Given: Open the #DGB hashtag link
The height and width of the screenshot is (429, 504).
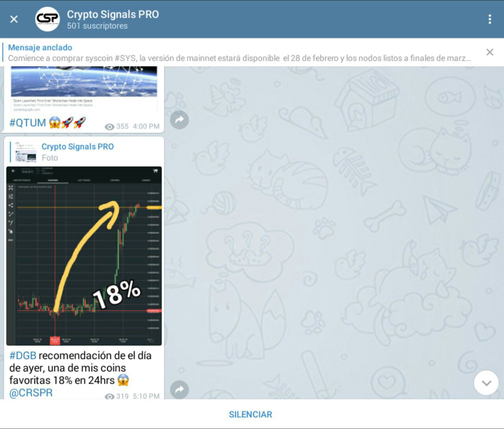Looking at the screenshot, I should 23,355.
